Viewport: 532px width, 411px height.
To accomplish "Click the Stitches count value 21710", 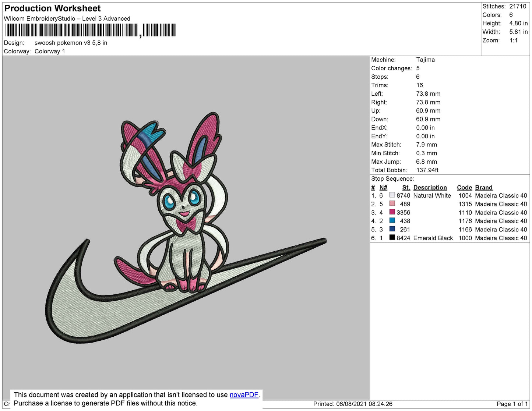I will click(518, 6).
